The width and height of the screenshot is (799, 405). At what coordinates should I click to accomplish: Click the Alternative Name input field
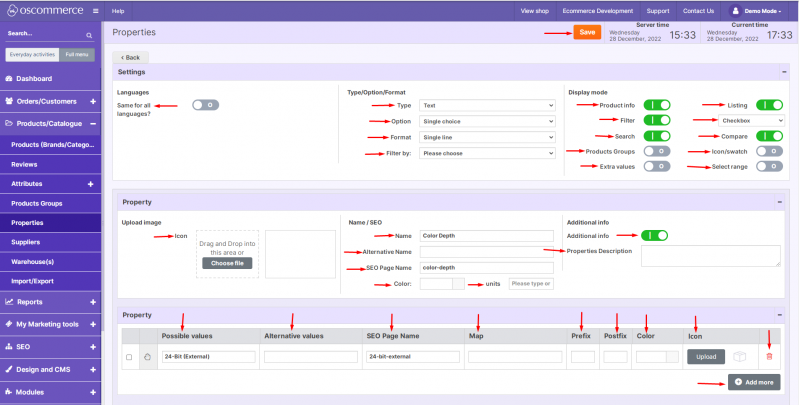tap(486, 252)
